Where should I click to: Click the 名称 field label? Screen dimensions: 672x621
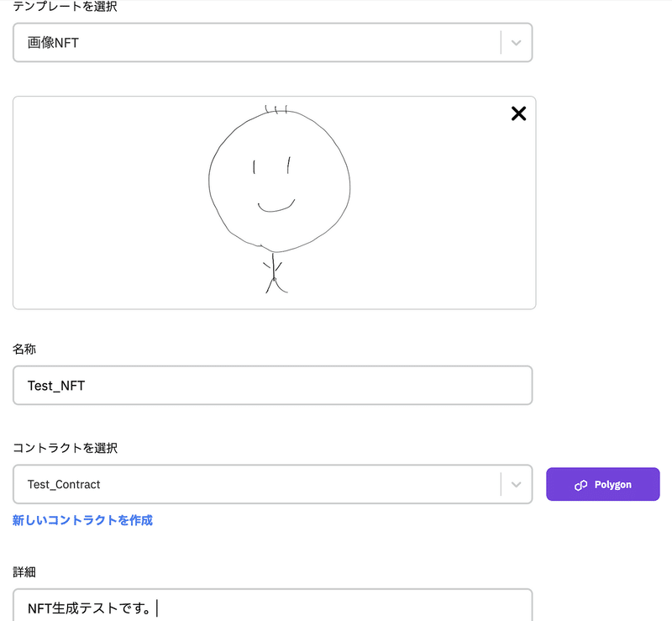click(24, 349)
